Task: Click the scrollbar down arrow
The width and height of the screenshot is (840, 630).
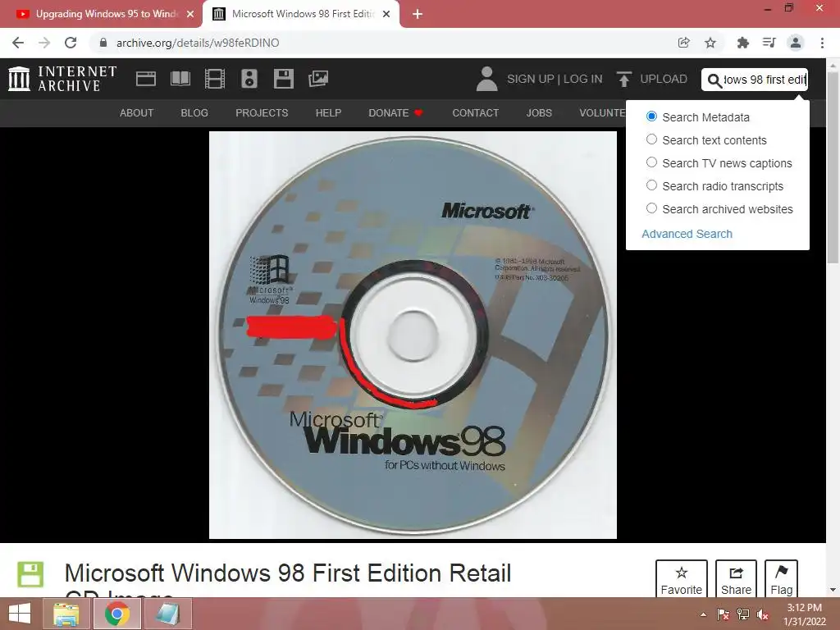Action: pos(833,590)
